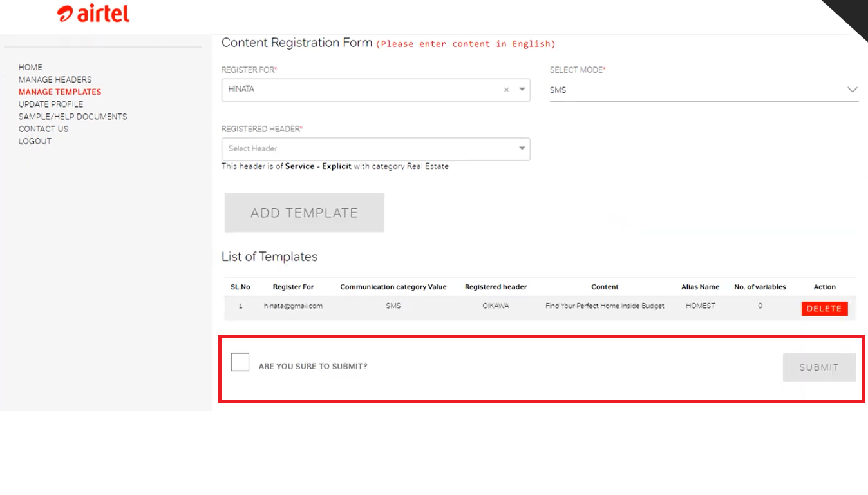Click the hinata@gmail.com table cell
The height and width of the screenshot is (495, 868).
pyautogui.click(x=293, y=306)
